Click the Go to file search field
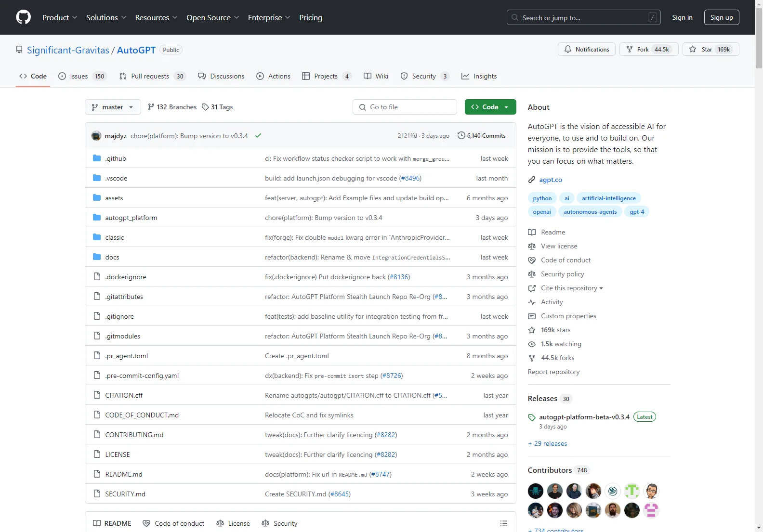 405,107
